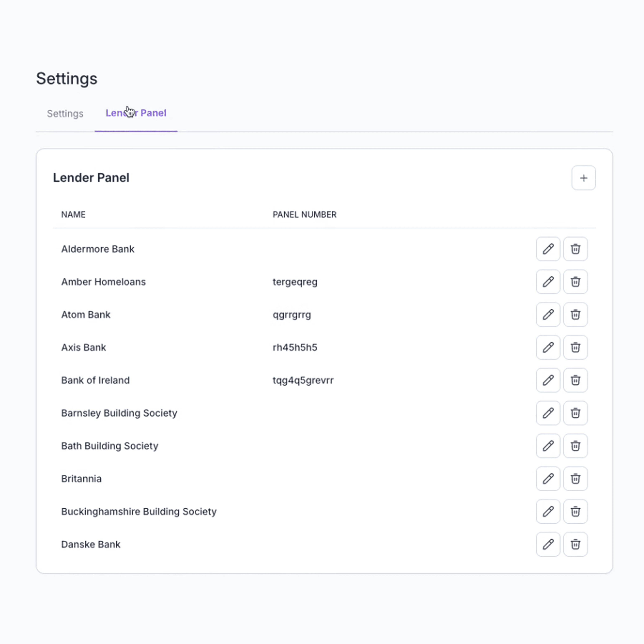The width and height of the screenshot is (644, 644).
Task: Delete the Aldermore Bank row
Action: (575, 249)
